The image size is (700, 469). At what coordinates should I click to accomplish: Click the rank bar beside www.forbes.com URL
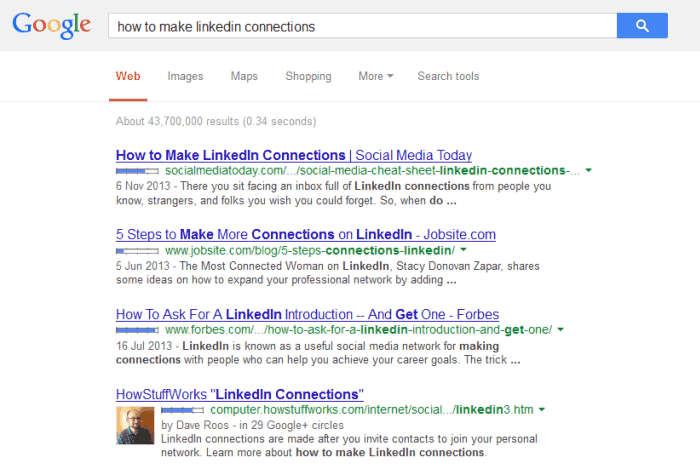(x=137, y=330)
